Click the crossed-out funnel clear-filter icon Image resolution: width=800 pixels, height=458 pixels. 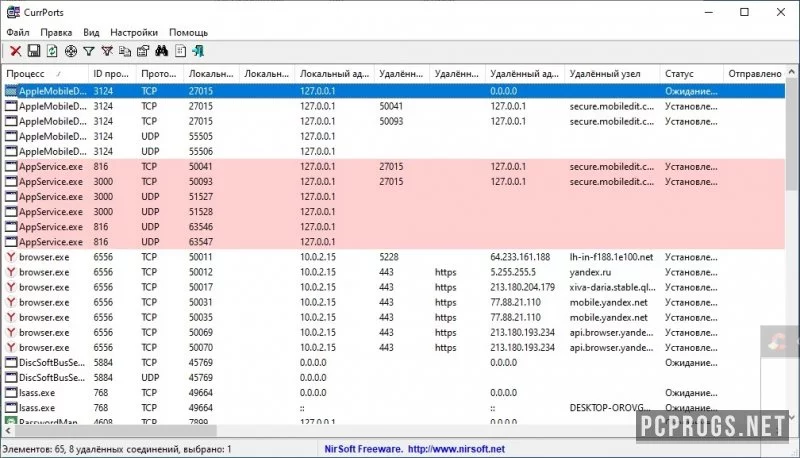click(x=107, y=51)
